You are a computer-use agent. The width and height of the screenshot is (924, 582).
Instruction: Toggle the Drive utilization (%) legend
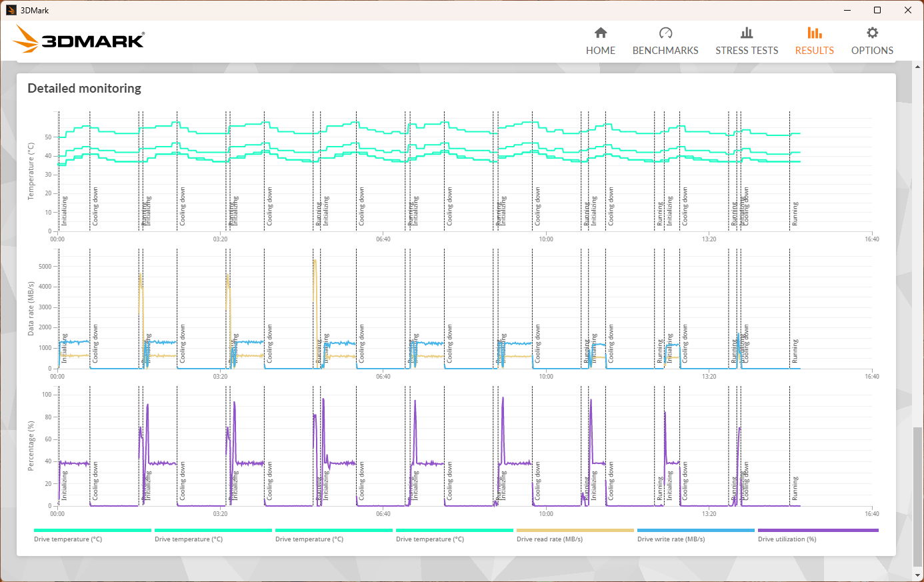coord(787,539)
